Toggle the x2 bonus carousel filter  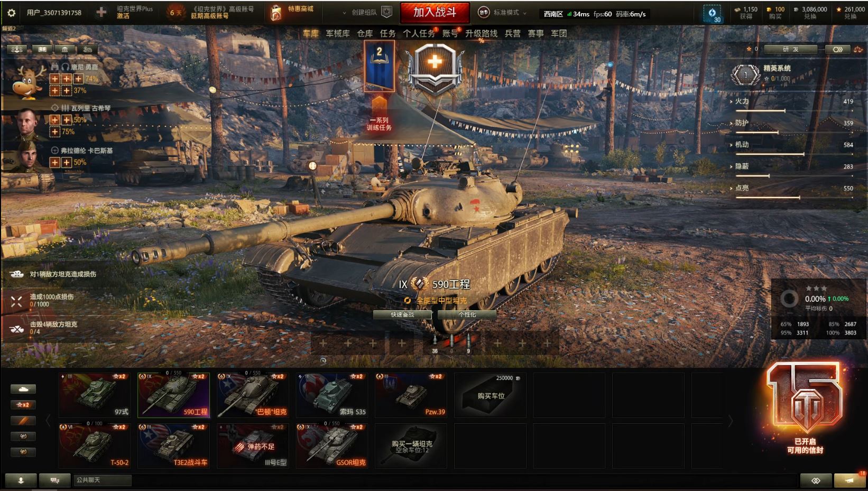[23, 405]
